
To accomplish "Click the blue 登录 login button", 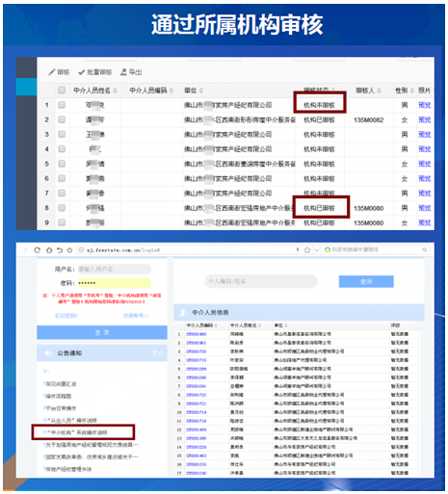I will tap(102, 332).
